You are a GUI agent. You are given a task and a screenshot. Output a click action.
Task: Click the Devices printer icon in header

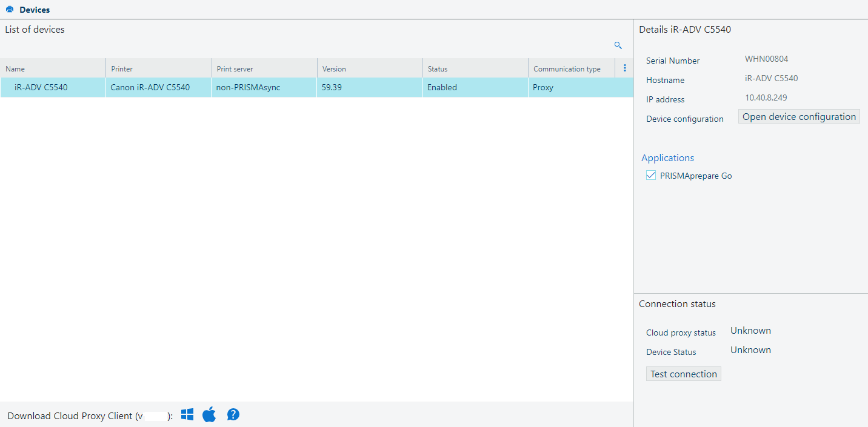pos(10,10)
